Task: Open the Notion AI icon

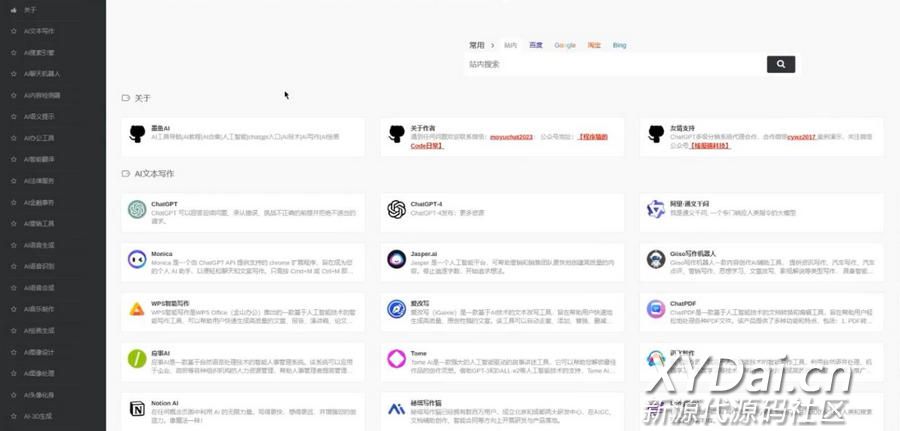Action: pos(137,409)
